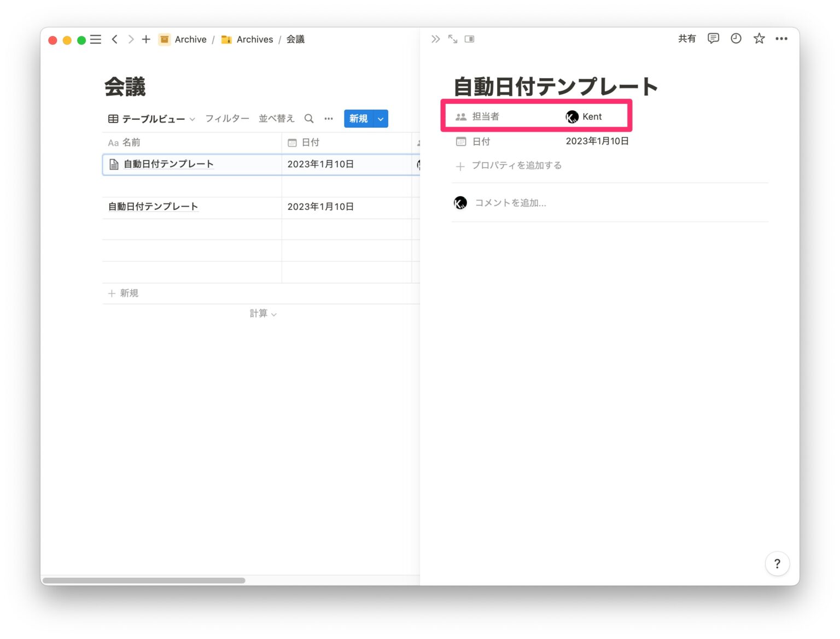The width and height of the screenshot is (840, 639).
Task: Open the comments panel icon
Action: click(x=713, y=38)
